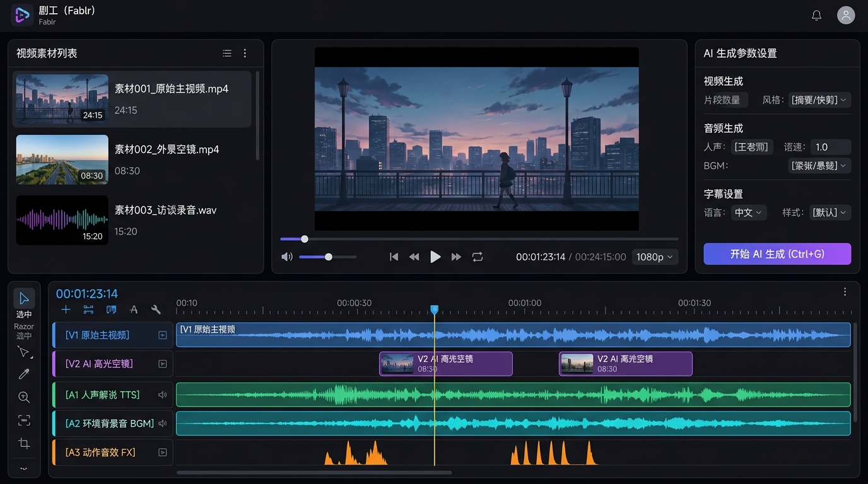The image size is (868, 484).
Task: Activate the zoom magnifier tool
Action: pyautogui.click(x=24, y=397)
